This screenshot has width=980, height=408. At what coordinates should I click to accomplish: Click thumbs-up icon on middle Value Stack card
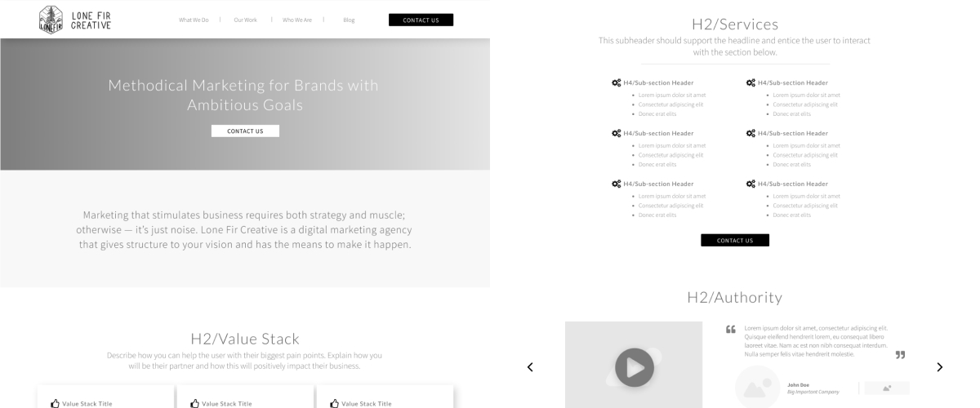click(x=195, y=403)
